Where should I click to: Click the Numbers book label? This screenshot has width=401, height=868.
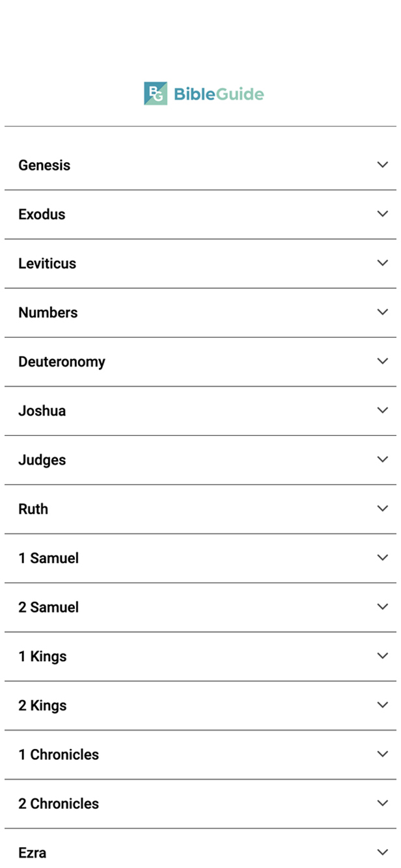[48, 312]
